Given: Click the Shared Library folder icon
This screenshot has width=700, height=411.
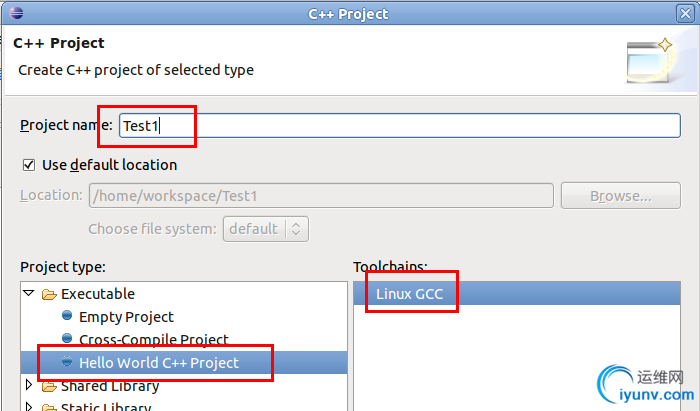Looking at the screenshot, I should (x=49, y=386).
